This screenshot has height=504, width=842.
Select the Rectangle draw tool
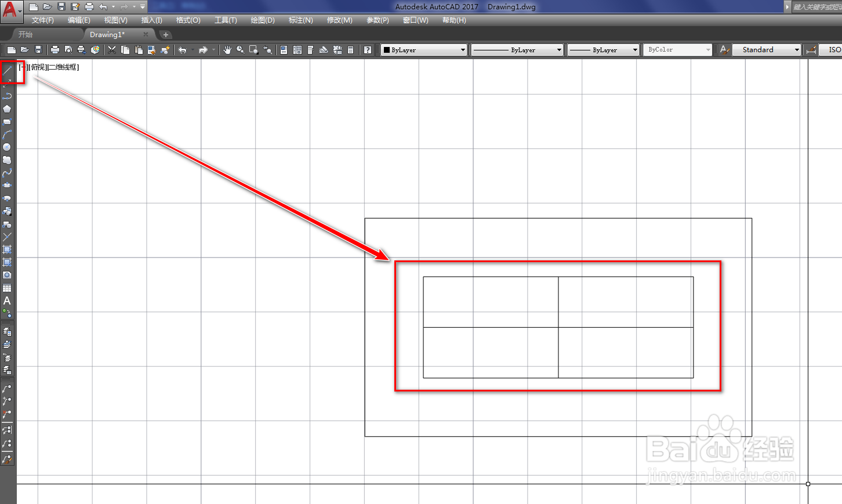click(x=7, y=122)
